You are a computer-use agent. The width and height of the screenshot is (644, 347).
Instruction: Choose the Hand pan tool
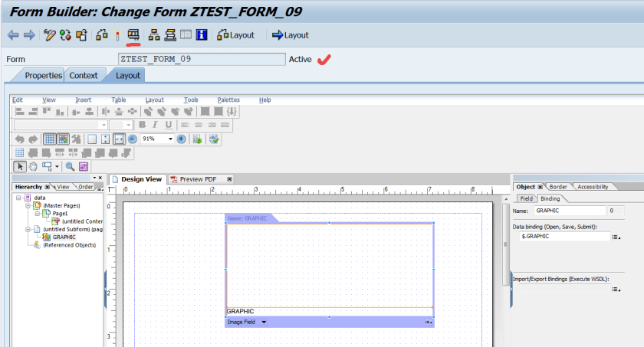pos(33,166)
